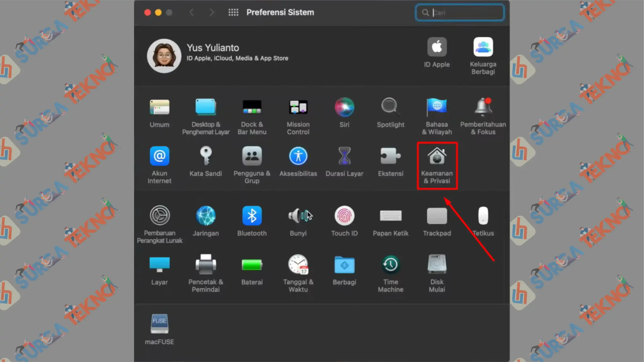Open Bahasa & Wilayah settings
The height and width of the screenshot is (362, 644).
click(437, 107)
